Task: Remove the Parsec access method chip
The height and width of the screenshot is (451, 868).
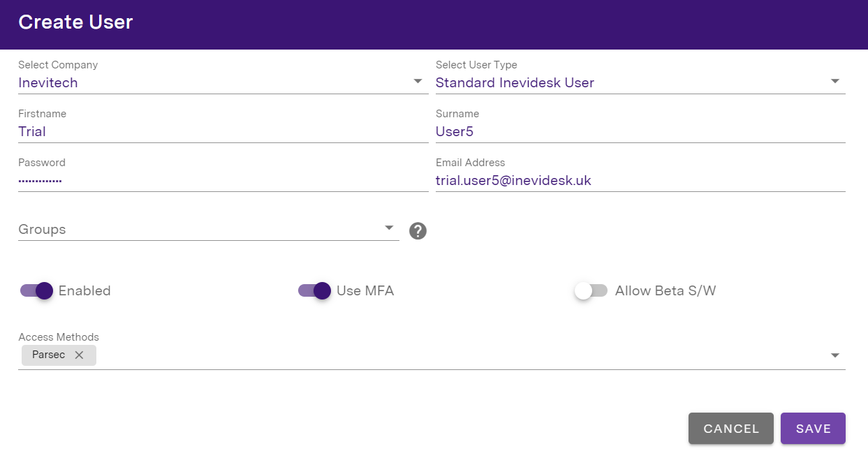Action: 79,355
